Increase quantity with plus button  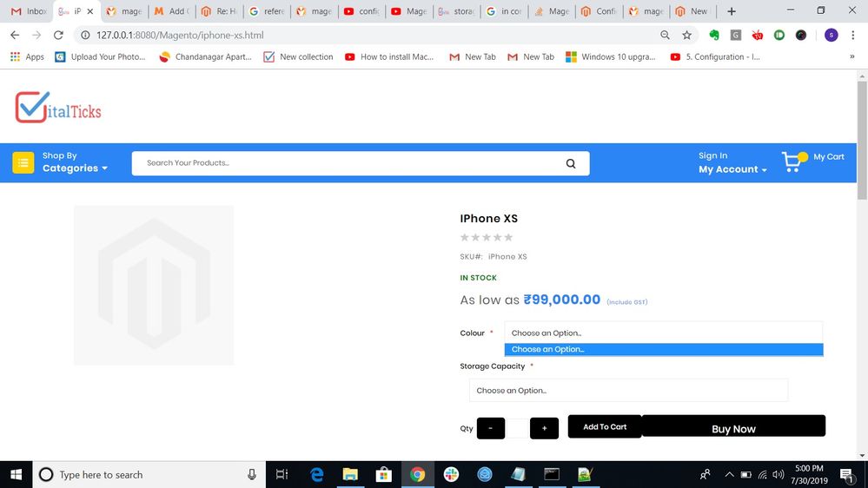(544, 428)
